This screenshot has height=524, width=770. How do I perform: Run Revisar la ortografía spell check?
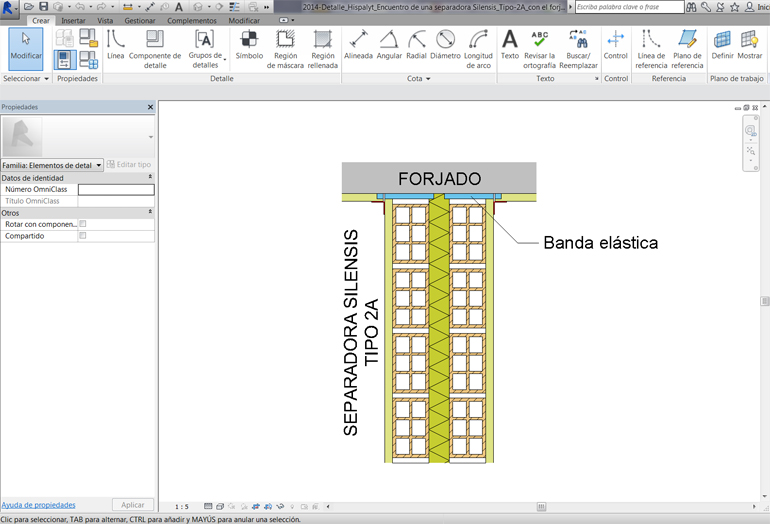pyautogui.click(x=540, y=47)
